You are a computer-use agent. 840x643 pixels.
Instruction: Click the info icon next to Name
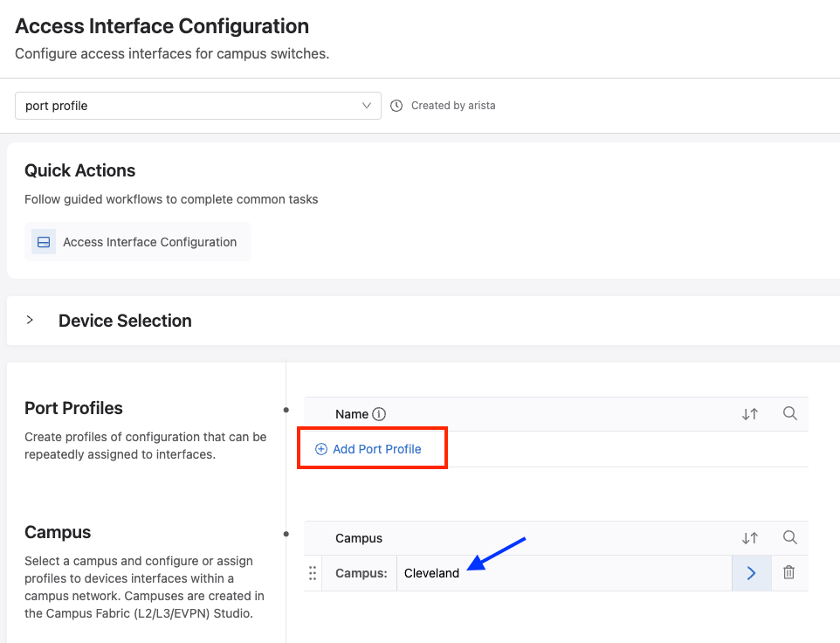(379, 415)
